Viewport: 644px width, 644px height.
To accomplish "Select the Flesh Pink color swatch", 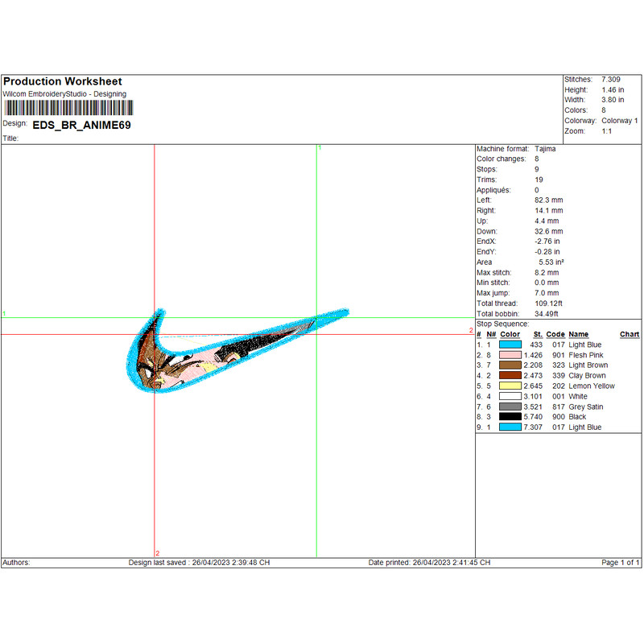I will point(510,355).
